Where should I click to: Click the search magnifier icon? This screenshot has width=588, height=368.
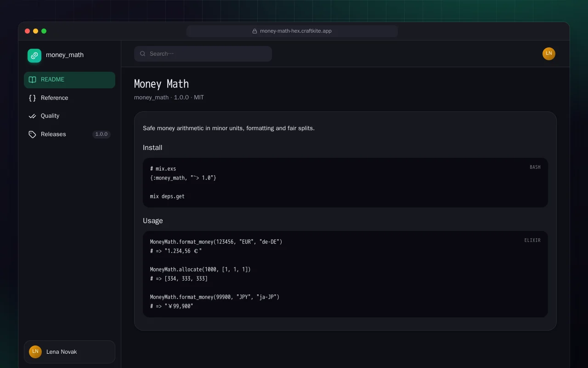tap(143, 54)
